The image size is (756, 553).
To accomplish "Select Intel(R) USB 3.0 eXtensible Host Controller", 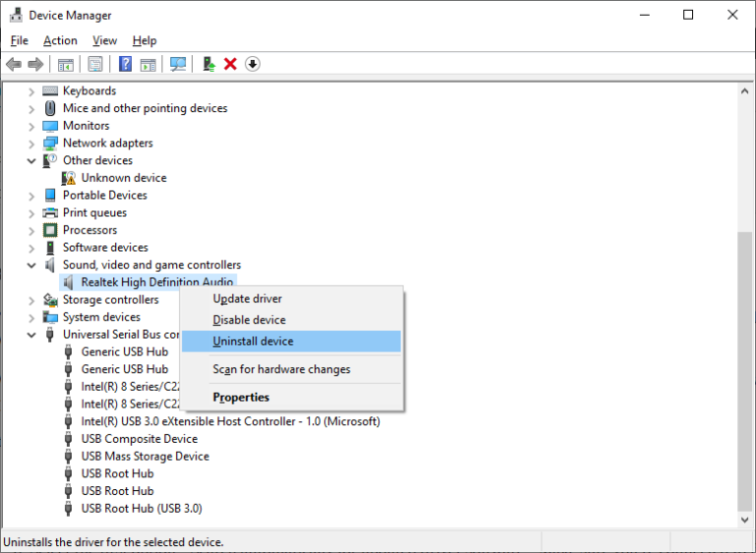I will tap(230, 421).
